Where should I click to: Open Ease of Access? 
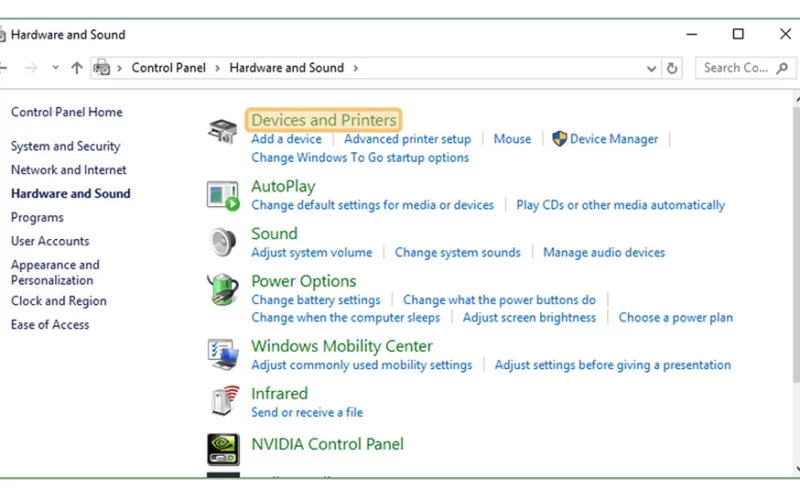click(50, 324)
